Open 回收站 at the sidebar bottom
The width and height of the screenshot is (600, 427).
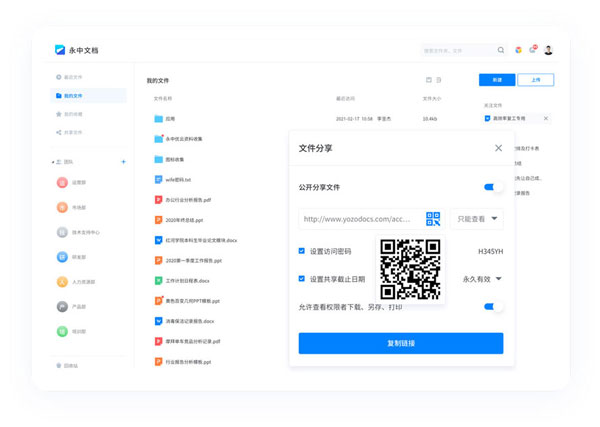point(69,366)
